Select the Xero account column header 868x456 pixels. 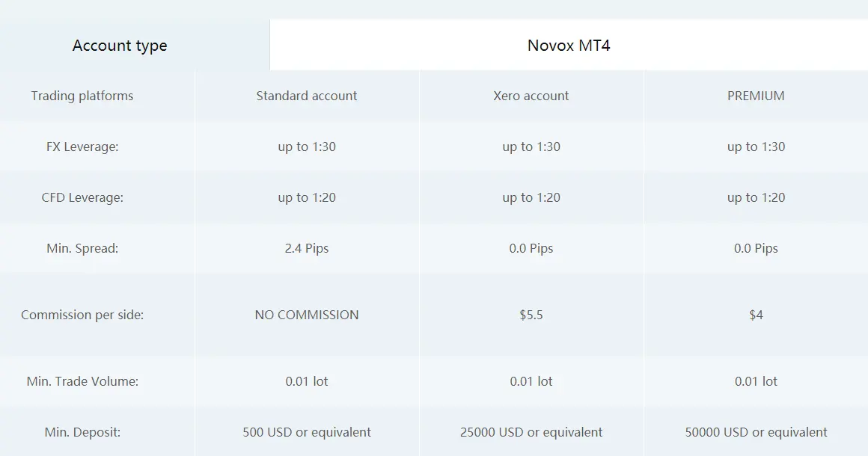(531, 96)
